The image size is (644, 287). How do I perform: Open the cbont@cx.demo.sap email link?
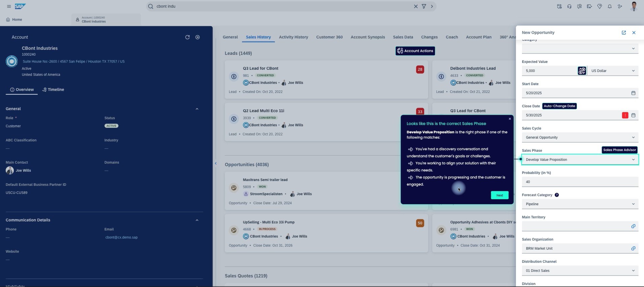pos(121,238)
